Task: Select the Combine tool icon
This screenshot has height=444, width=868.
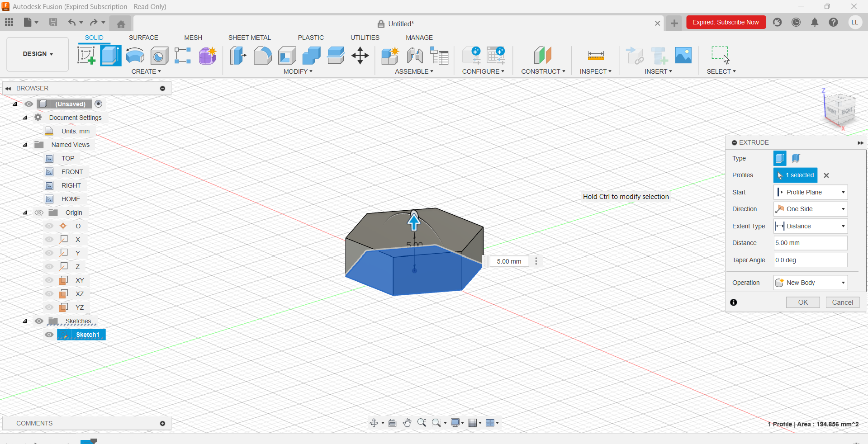Action: [311, 56]
